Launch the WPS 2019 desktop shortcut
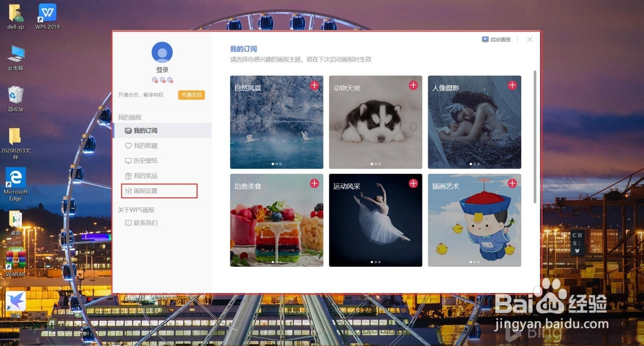 pyautogui.click(x=47, y=17)
